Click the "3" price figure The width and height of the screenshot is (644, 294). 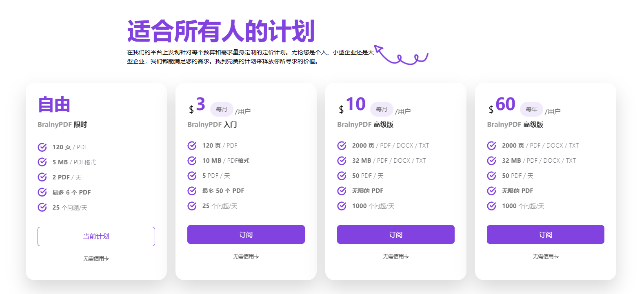(x=200, y=104)
